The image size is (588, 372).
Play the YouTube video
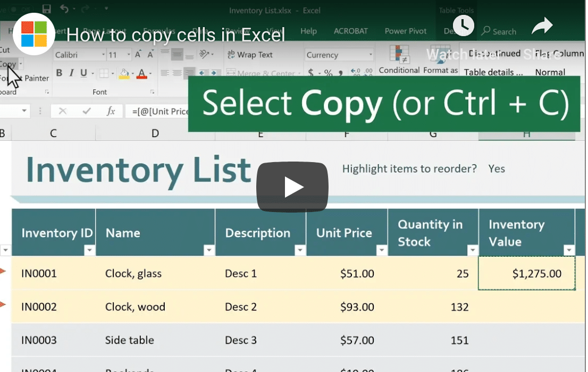point(293,187)
